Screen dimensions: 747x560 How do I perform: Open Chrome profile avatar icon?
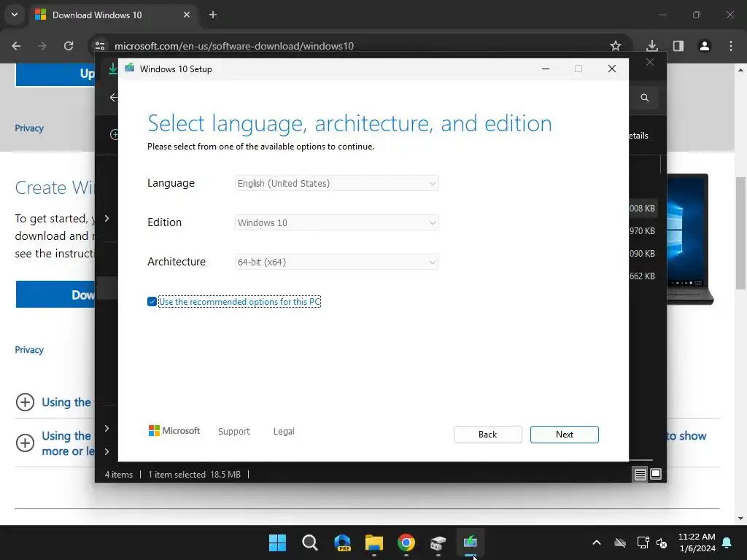tap(705, 46)
